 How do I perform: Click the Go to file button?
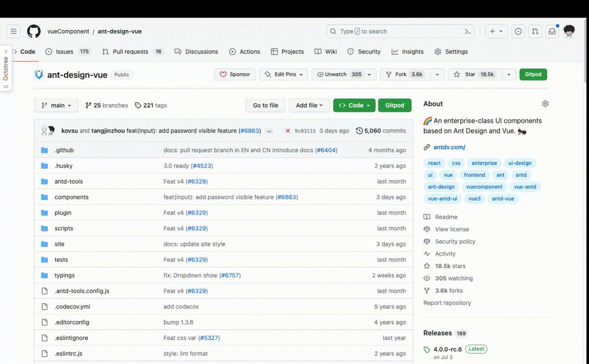(x=266, y=105)
